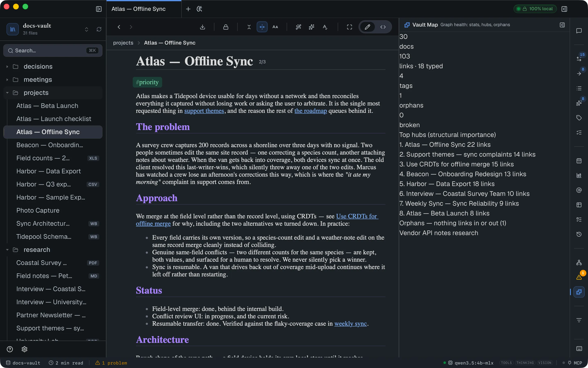Click the Search input field
The width and height of the screenshot is (588, 368).
click(53, 50)
